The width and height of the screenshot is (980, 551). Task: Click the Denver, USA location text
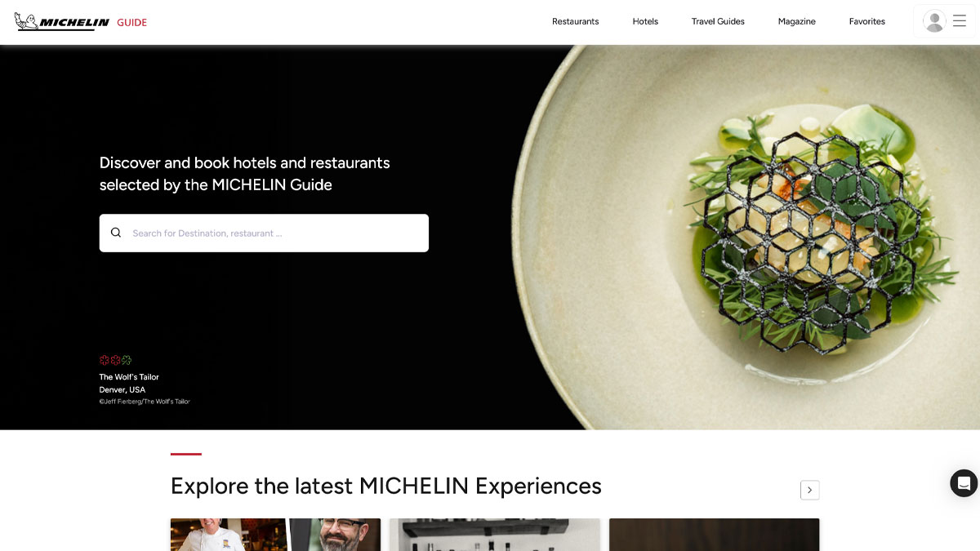(122, 390)
